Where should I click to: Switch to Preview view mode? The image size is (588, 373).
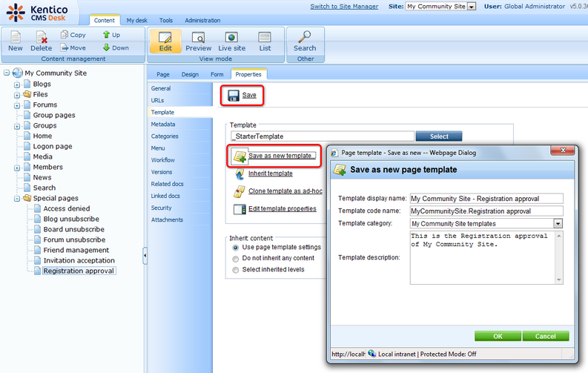coord(199,42)
